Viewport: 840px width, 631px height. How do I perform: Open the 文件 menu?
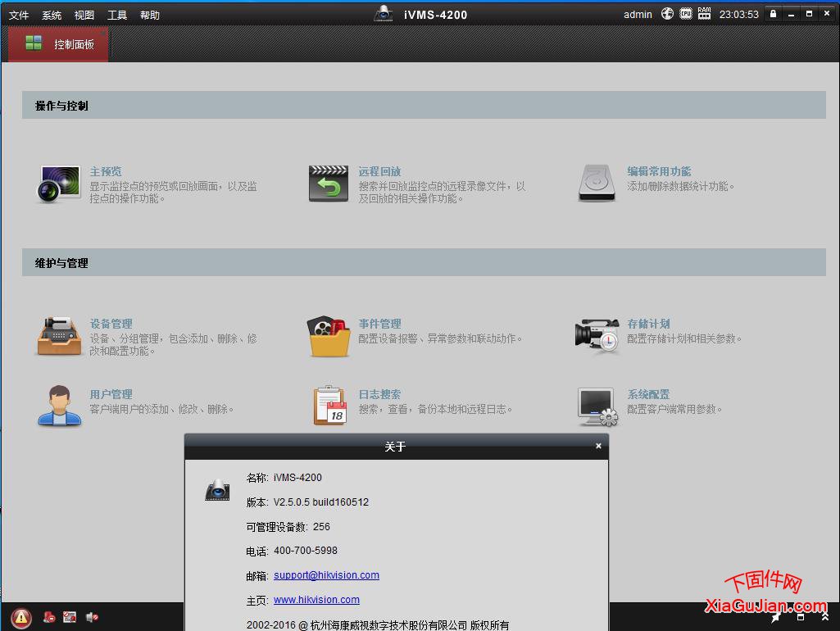(19, 15)
